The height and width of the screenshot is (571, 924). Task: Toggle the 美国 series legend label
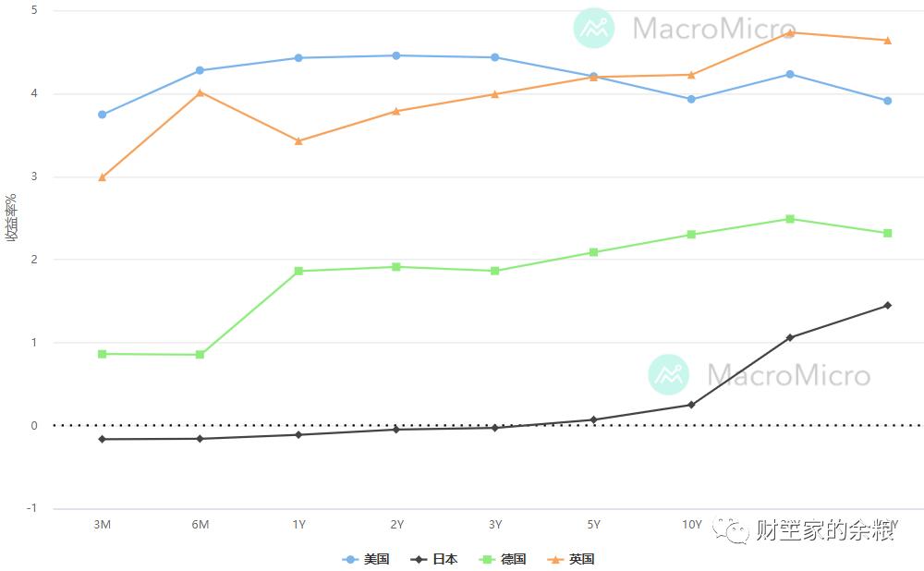point(377,559)
